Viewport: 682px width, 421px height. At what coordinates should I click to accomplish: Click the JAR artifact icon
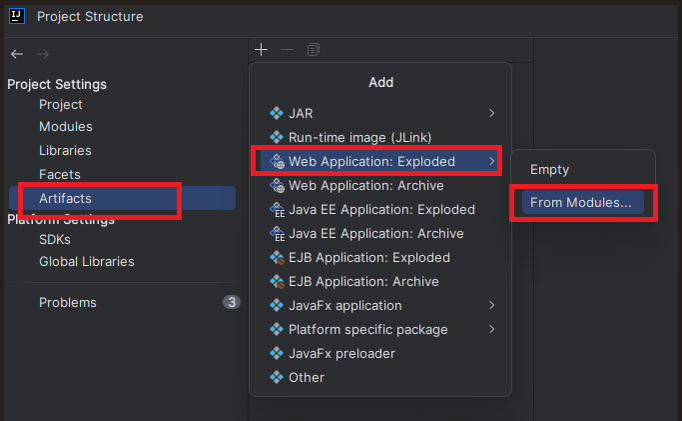(x=277, y=113)
